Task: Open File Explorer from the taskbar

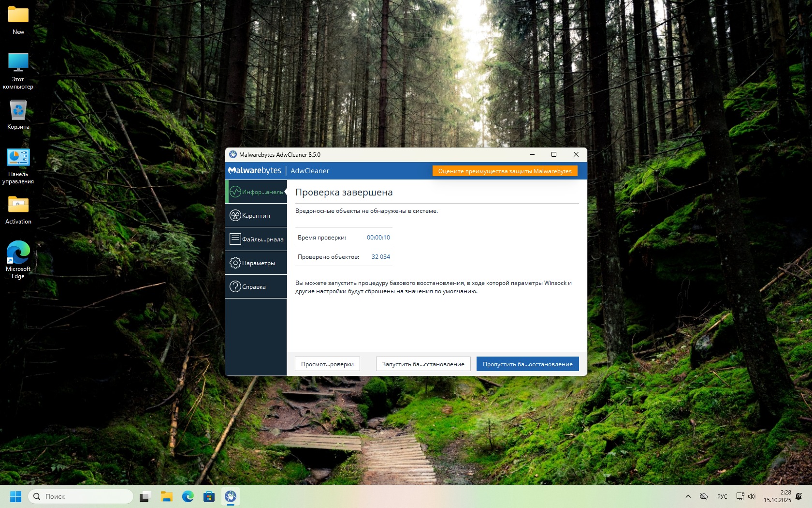Action: tap(167, 496)
